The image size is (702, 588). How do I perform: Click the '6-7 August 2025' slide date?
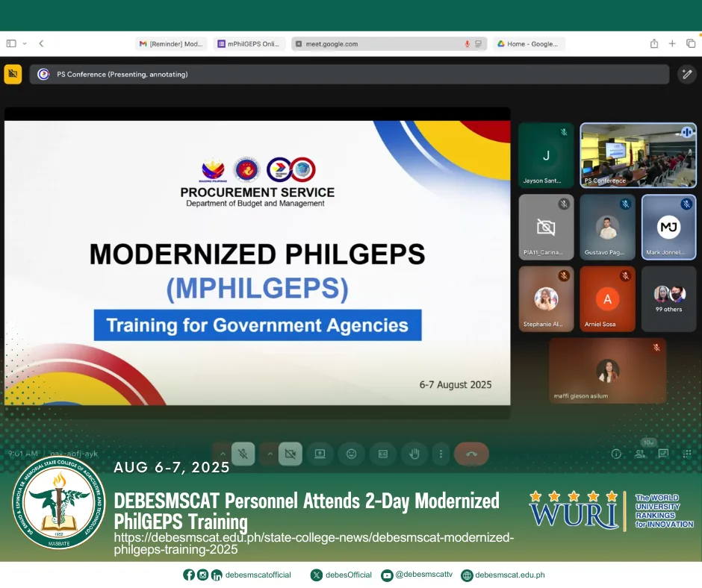[x=456, y=385]
